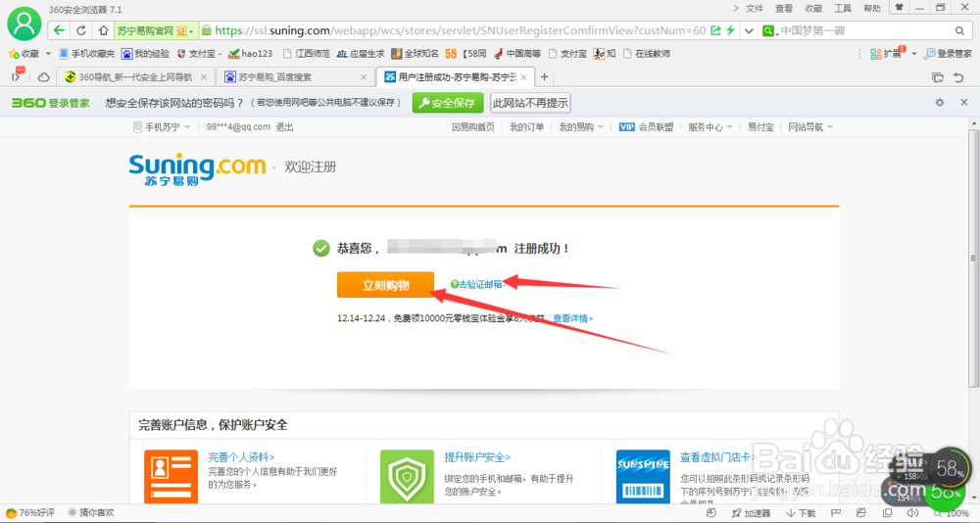This screenshot has width=980, height=523.
Task: Open VIP 会员联盟 link
Action: coord(646,127)
